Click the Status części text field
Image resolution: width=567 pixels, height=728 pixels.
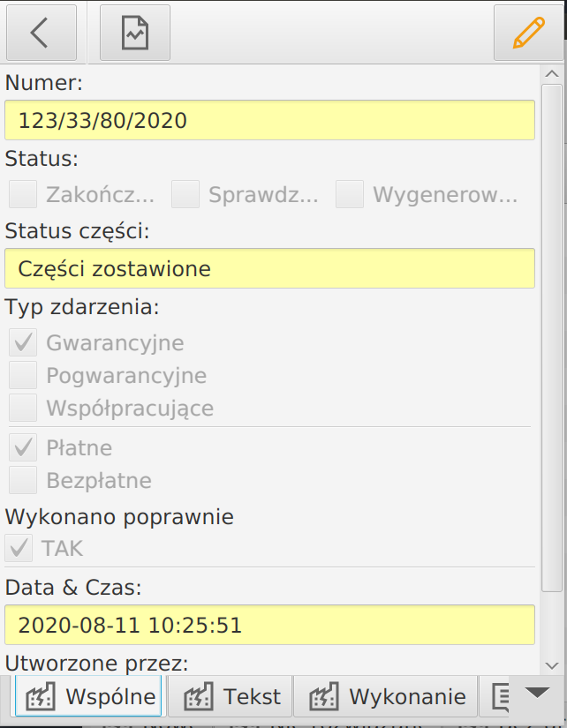pos(269,268)
